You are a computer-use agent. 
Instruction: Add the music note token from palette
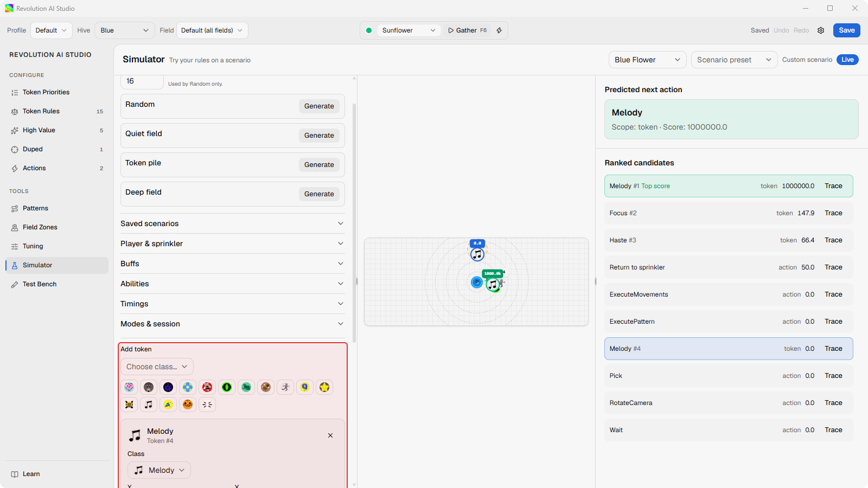tap(149, 404)
